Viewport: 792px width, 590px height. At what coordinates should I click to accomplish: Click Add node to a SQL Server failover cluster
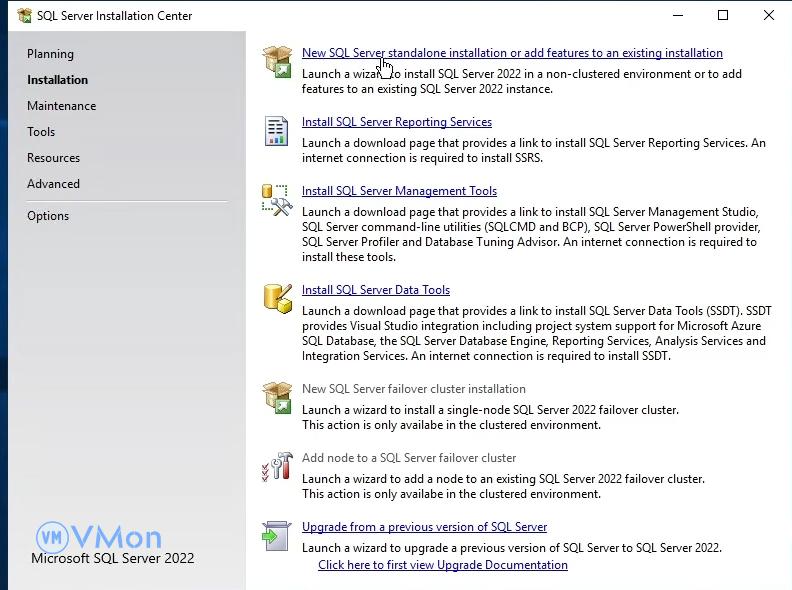[x=409, y=458]
